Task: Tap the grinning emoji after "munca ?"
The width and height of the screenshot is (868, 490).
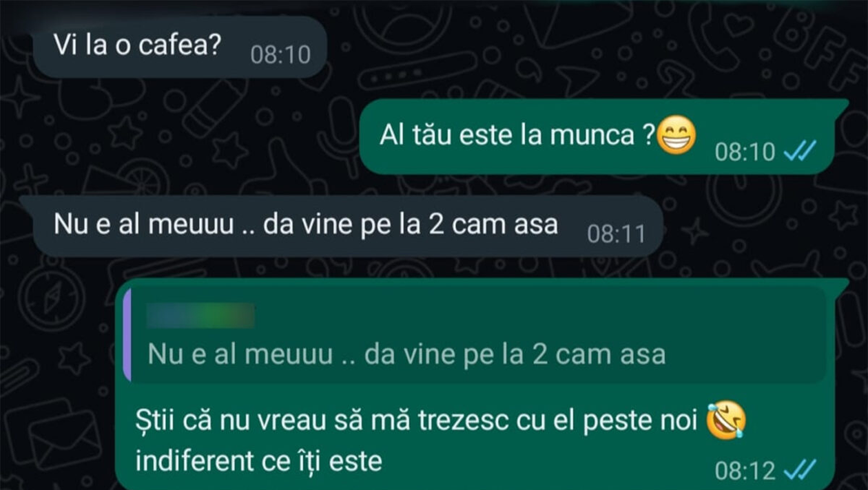Action: (x=676, y=137)
